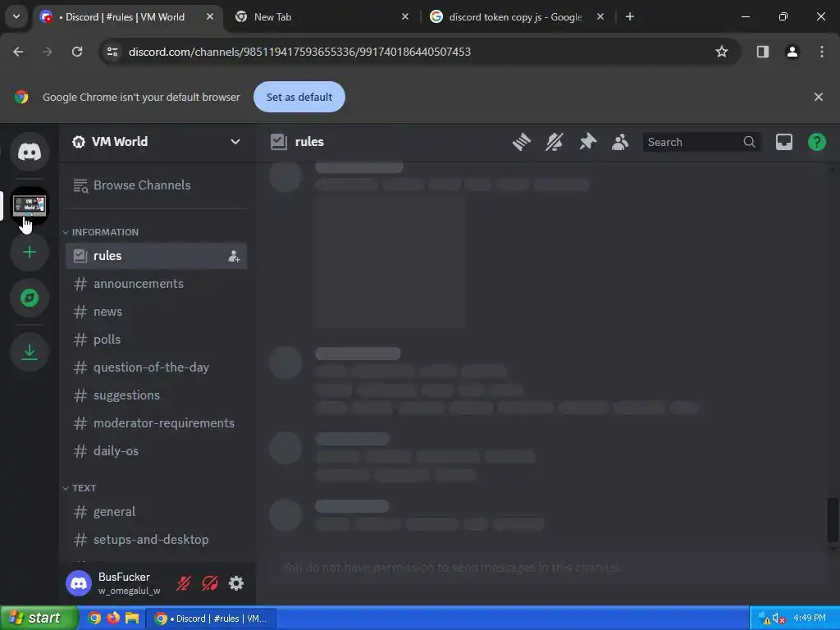Image resolution: width=840 pixels, height=630 pixels.
Task: Open the daily-os channel
Action: (x=155, y=451)
